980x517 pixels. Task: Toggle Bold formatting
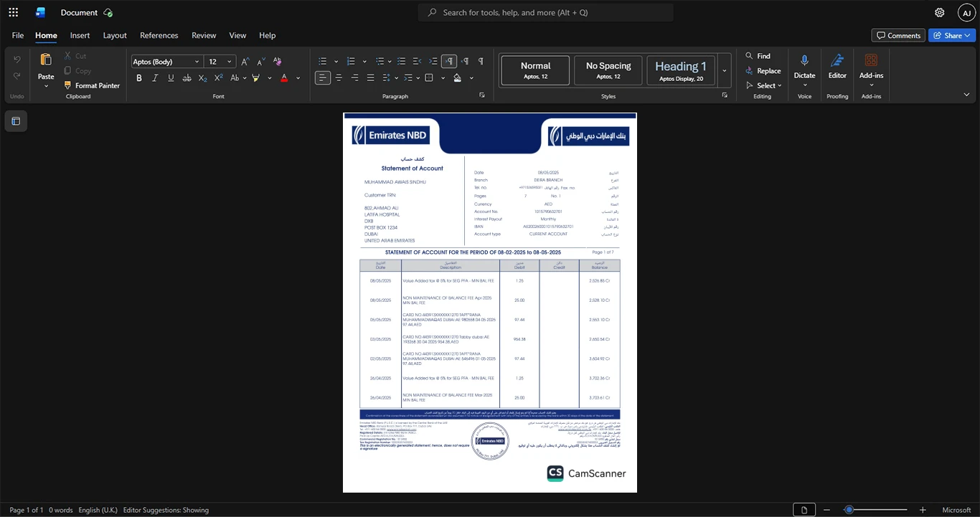(139, 78)
